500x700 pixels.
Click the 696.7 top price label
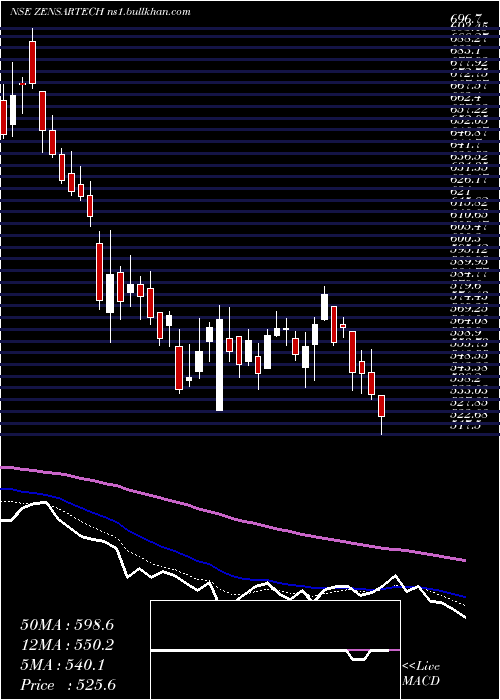(466, 19)
